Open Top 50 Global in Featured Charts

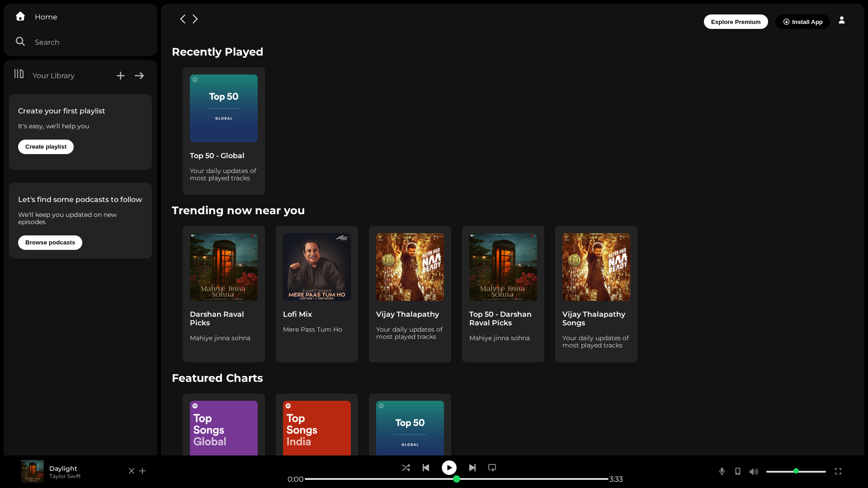coord(410,425)
